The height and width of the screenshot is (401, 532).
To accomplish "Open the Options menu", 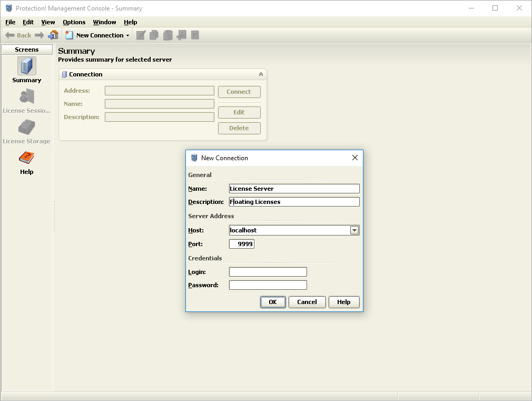I will pos(74,22).
